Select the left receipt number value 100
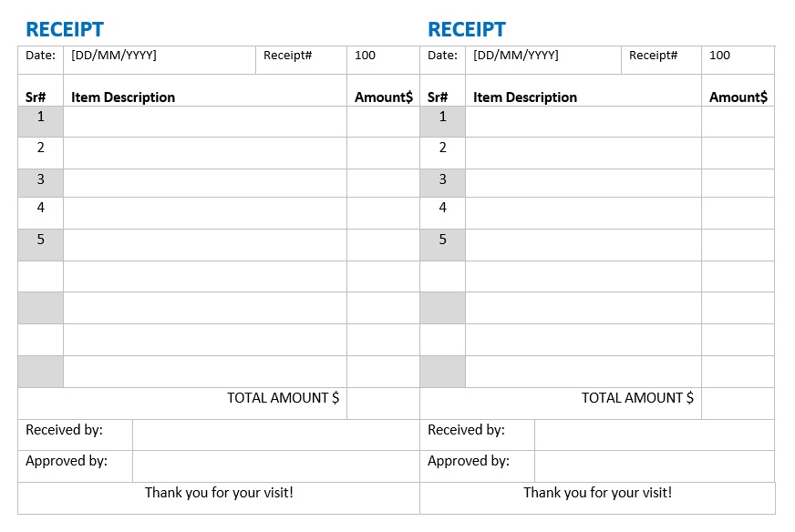Viewport: 795px width, 532px height. (365, 56)
